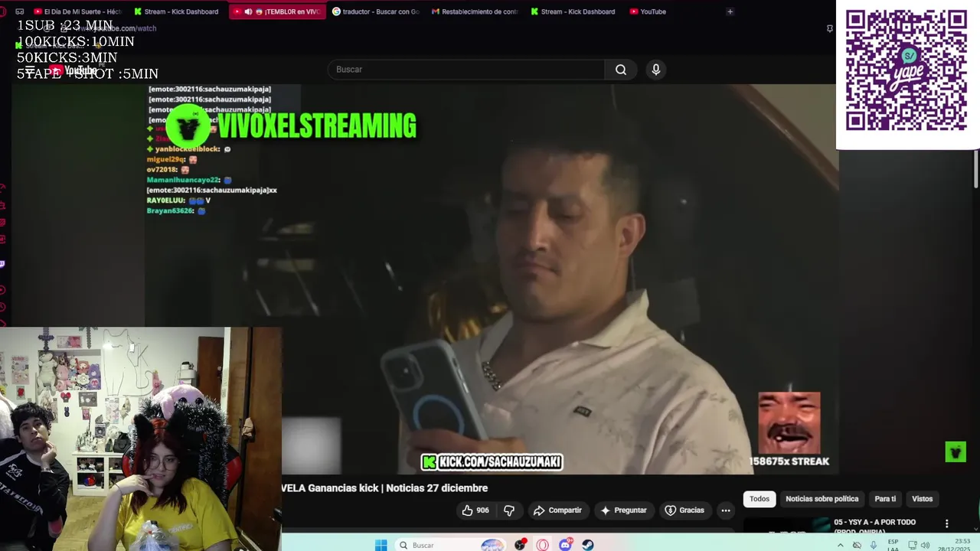Click chat username Mamanihuancayo22
Viewport: 980px width, 551px height.
point(184,180)
